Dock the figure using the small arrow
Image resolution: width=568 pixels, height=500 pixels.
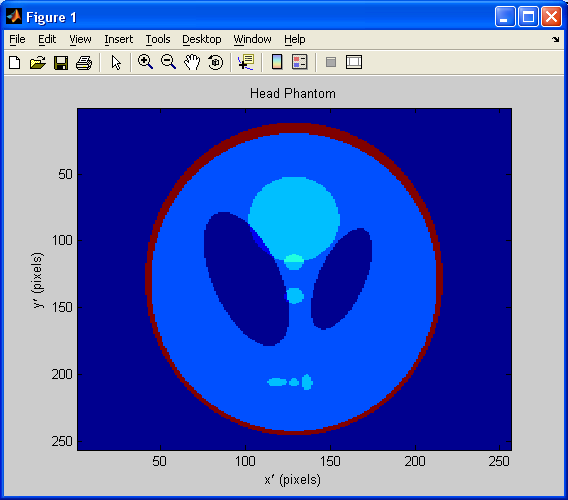tap(556, 39)
